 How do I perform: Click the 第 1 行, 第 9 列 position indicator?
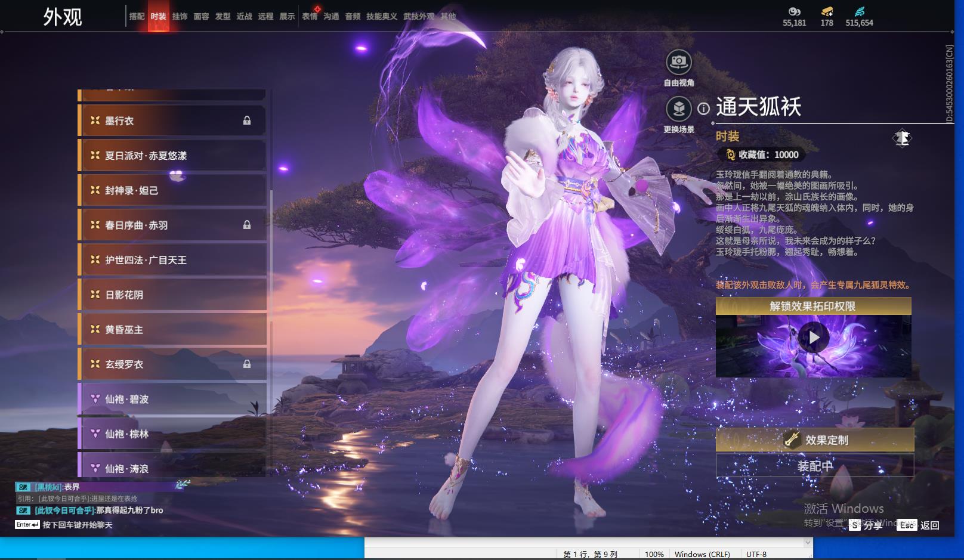pyautogui.click(x=590, y=554)
